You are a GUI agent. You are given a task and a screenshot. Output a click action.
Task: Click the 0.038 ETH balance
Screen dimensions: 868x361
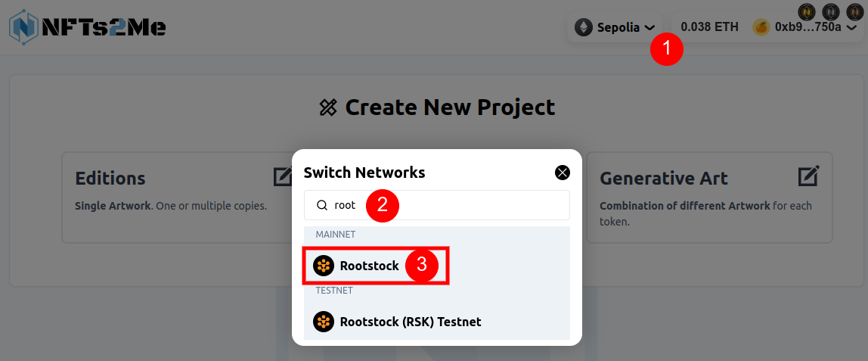click(710, 27)
